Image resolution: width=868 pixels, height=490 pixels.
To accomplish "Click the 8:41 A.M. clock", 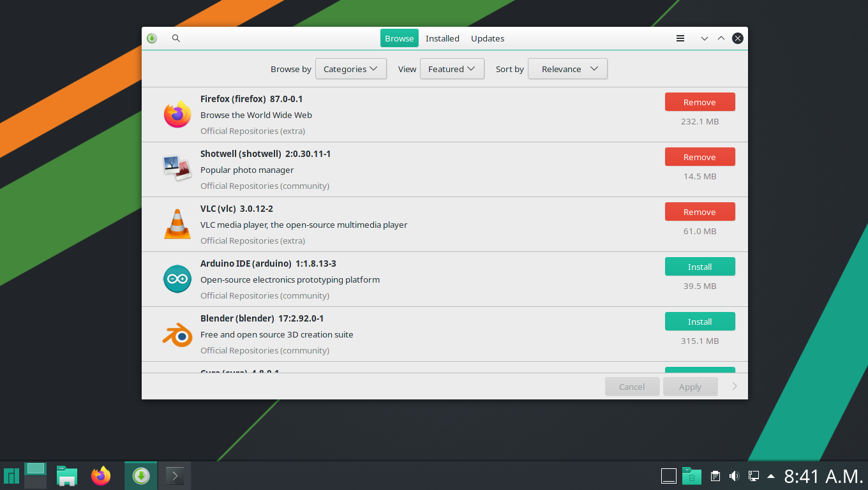I will click(823, 476).
